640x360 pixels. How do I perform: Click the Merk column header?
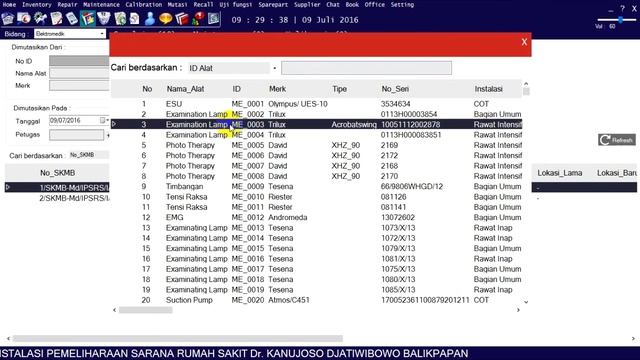(277, 89)
